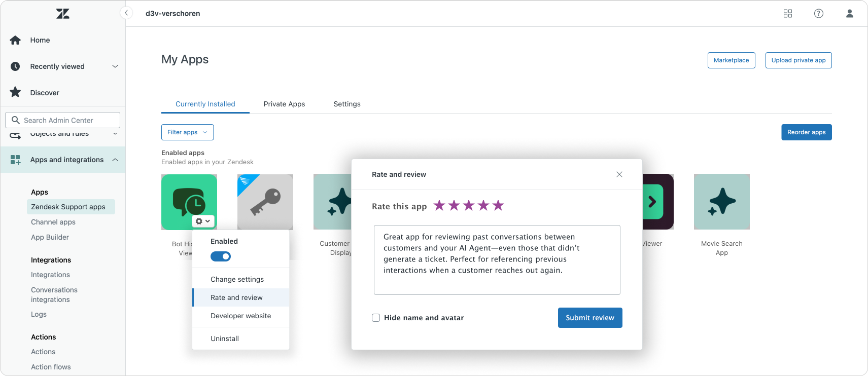Focus the Search Admin Center field
This screenshot has width=868, height=376.
(x=63, y=120)
